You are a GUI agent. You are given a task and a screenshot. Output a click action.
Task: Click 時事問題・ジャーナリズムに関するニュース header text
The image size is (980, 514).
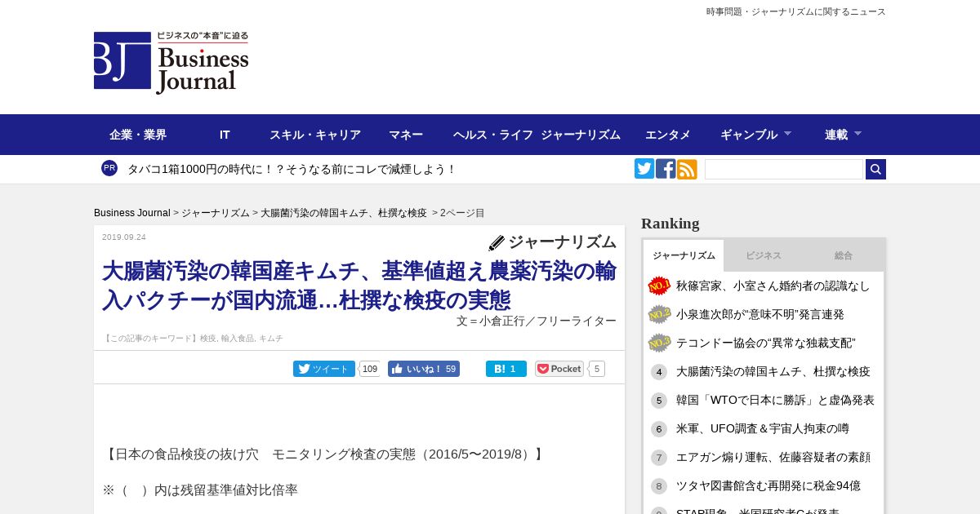796,11
